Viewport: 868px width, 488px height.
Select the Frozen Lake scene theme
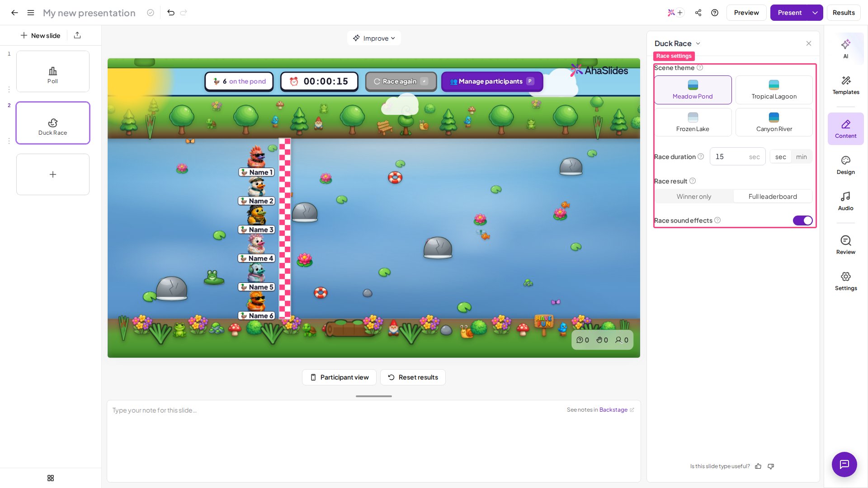point(693,122)
